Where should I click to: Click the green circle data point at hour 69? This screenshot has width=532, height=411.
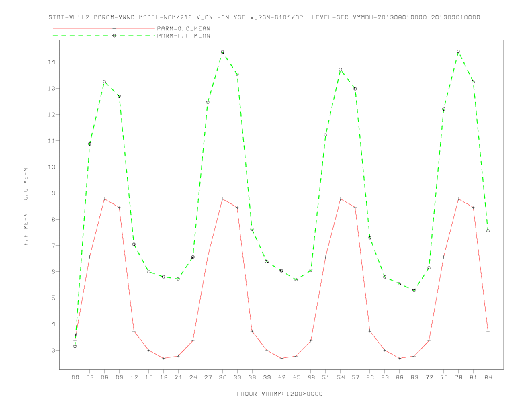click(414, 290)
